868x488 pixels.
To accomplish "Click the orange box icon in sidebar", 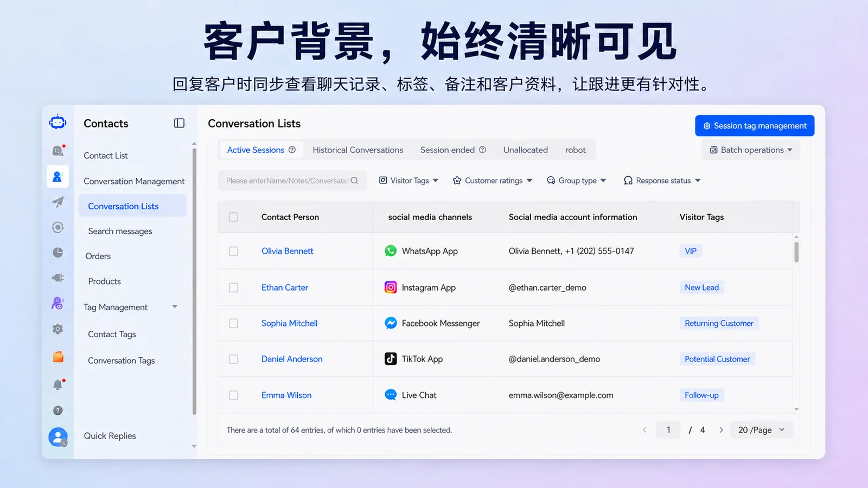I will coord(58,357).
